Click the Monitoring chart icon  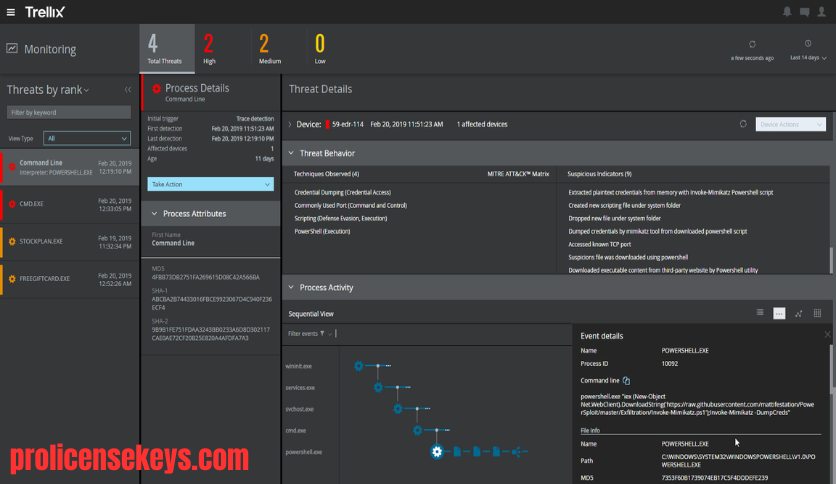(12, 49)
